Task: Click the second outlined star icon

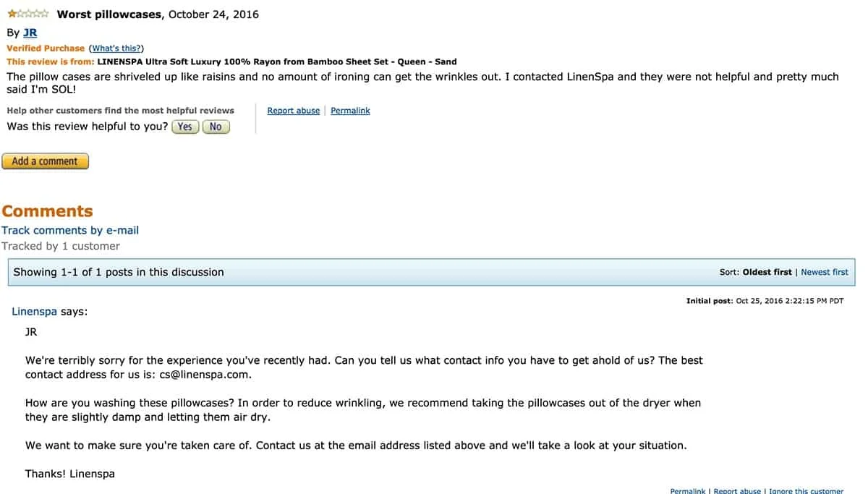Action: [x=20, y=13]
